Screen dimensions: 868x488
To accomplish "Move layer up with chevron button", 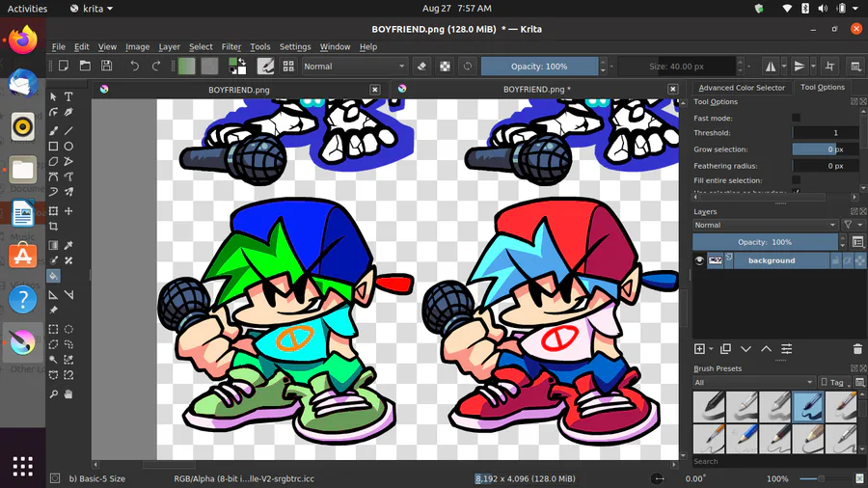I will (766, 349).
